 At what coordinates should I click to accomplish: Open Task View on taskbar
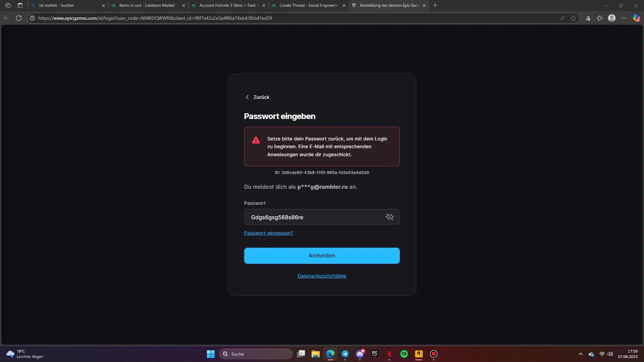(301, 354)
